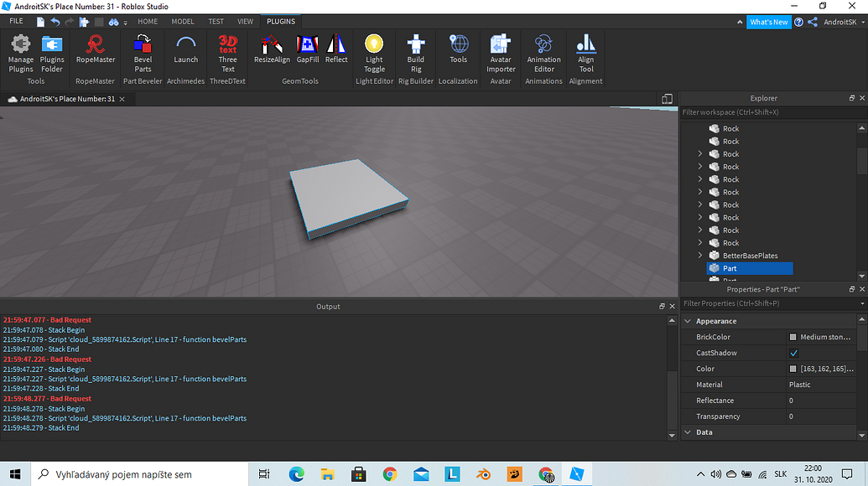Undock the Output panel
The width and height of the screenshot is (868, 486).
click(x=662, y=307)
